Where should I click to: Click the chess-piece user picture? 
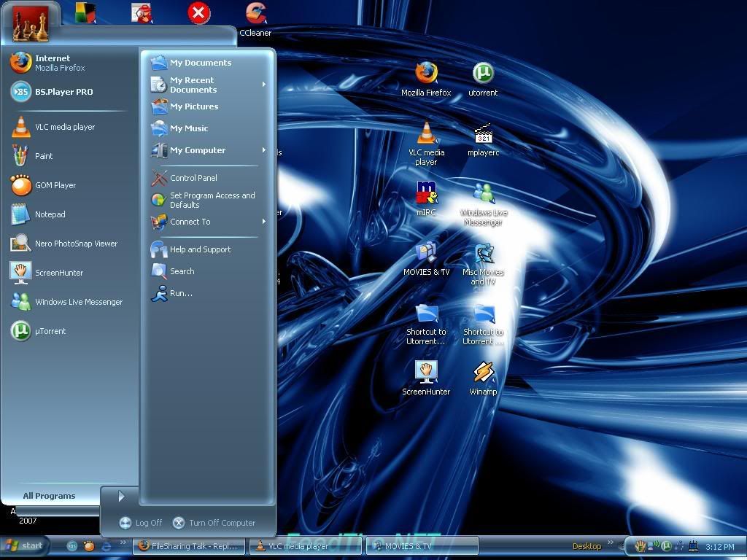coord(31,23)
